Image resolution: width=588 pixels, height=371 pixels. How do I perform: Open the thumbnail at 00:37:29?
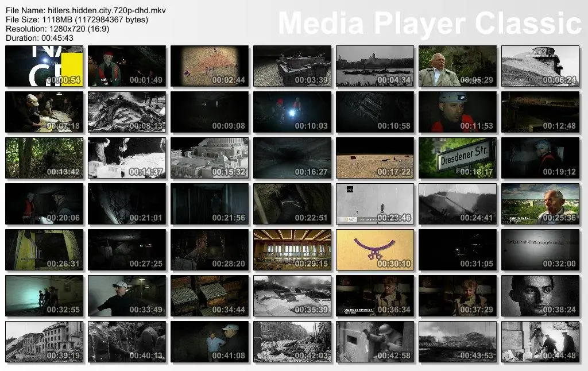point(458,296)
